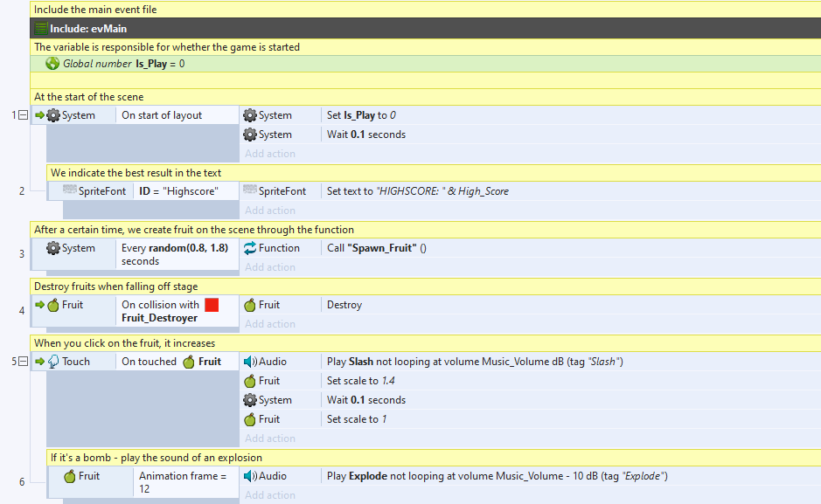This screenshot has height=504, width=821.
Task: Select the ID = "Highscore" condition
Action: coord(186,191)
